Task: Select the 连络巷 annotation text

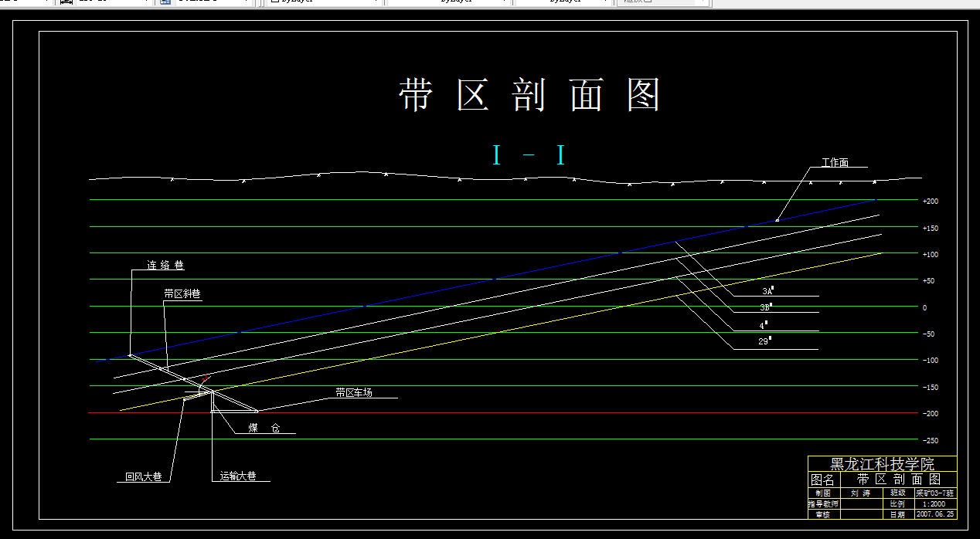Action: (x=165, y=265)
